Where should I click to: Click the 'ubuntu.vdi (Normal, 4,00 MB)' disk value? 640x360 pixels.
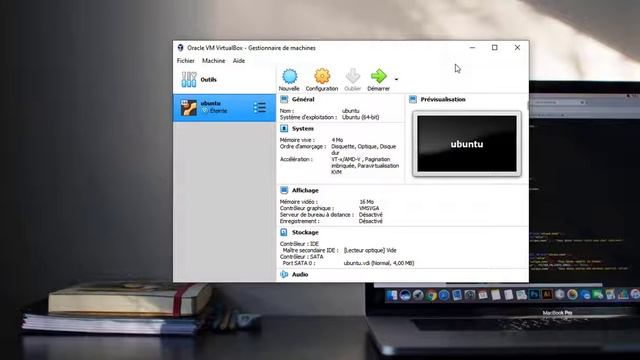379,263
